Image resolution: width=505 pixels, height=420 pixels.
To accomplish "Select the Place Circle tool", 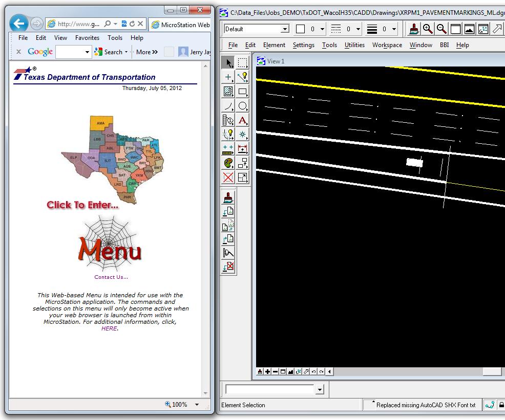I will (242, 106).
